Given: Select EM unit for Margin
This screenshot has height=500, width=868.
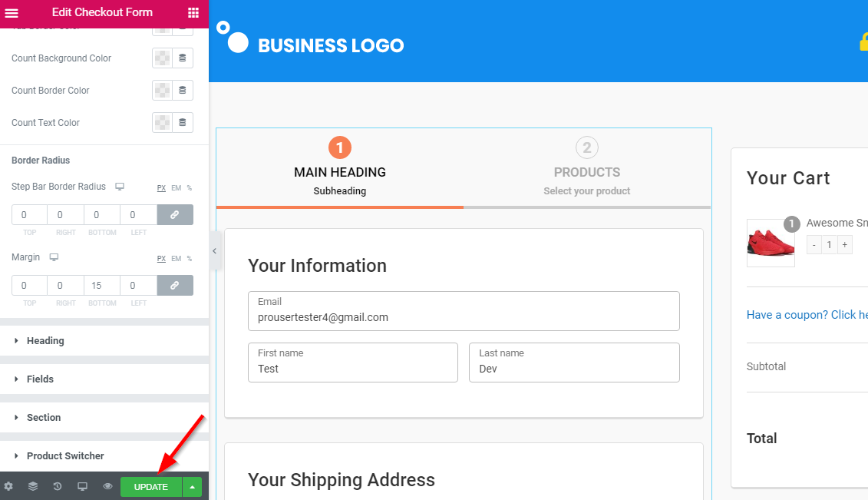Looking at the screenshot, I should (176, 259).
